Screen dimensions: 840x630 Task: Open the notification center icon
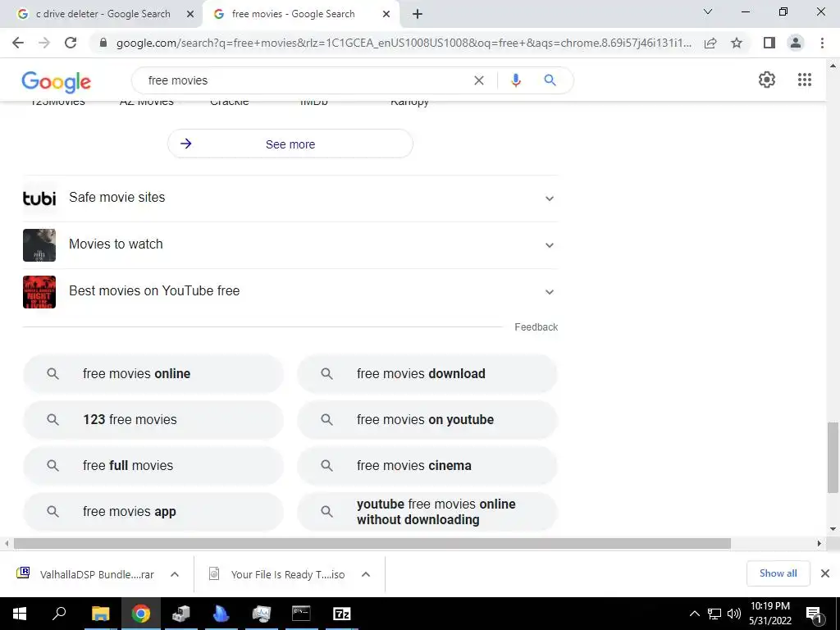[814, 614]
